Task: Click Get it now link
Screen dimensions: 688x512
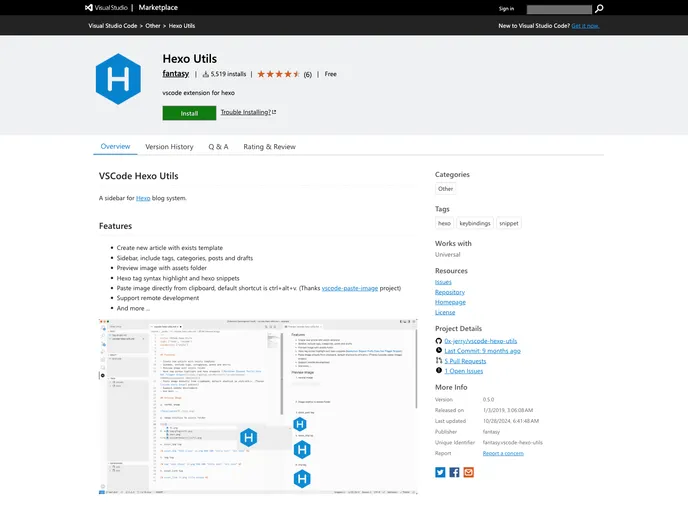Action: click(x=585, y=26)
